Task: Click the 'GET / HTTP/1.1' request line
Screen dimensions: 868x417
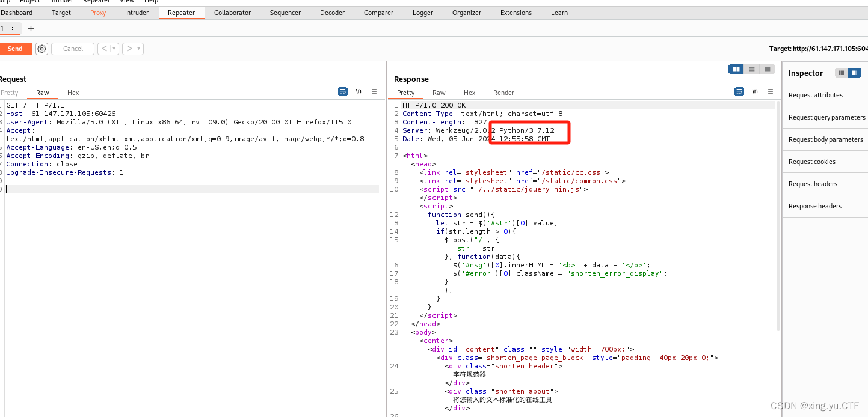Action: (x=35, y=105)
